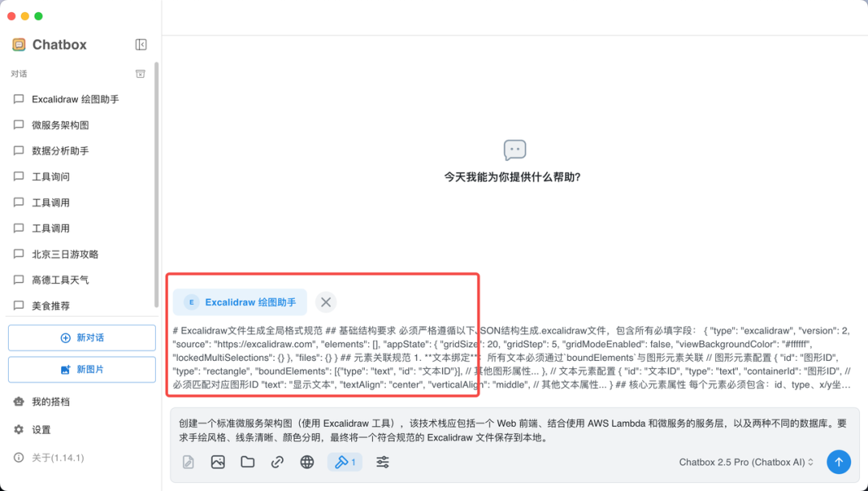Image resolution: width=868 pixels, height=491 pixels.
Task: Collapse the sidebar with the panel icon
Action: [x=141, y=44]
